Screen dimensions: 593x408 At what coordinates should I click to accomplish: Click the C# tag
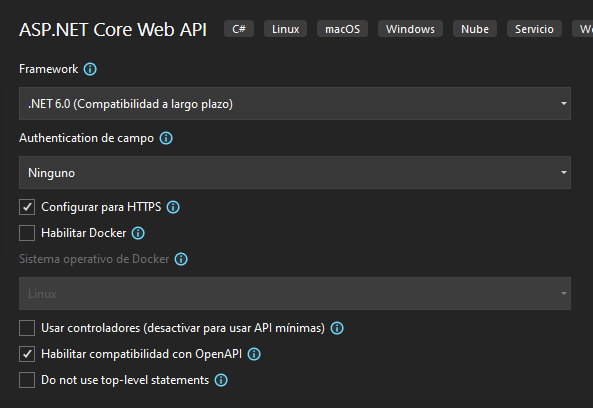click(x=239, y=29)
